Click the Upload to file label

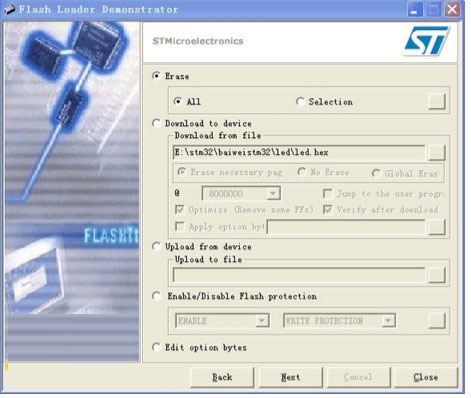click(x=208, y=259)
